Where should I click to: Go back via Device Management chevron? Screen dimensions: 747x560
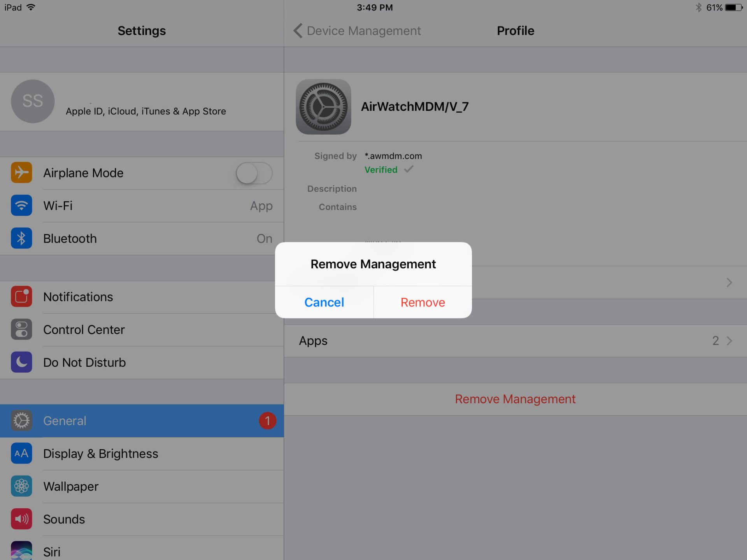[298, 31]
